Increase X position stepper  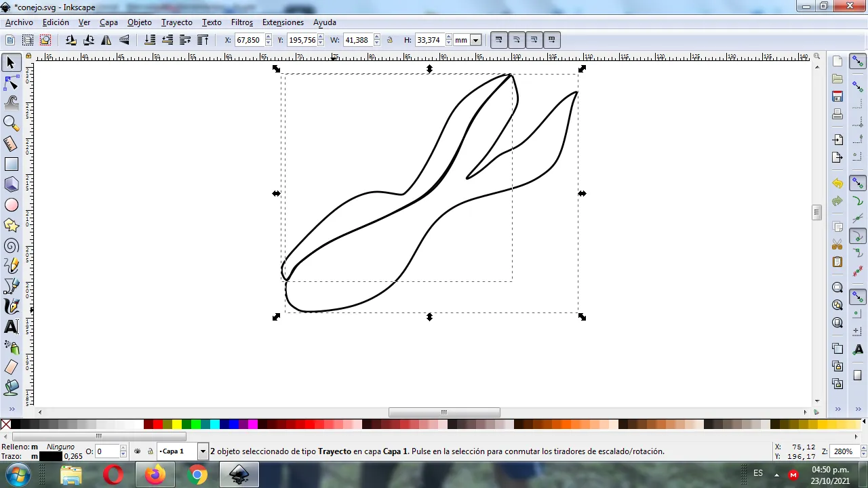tap(268, 37)
